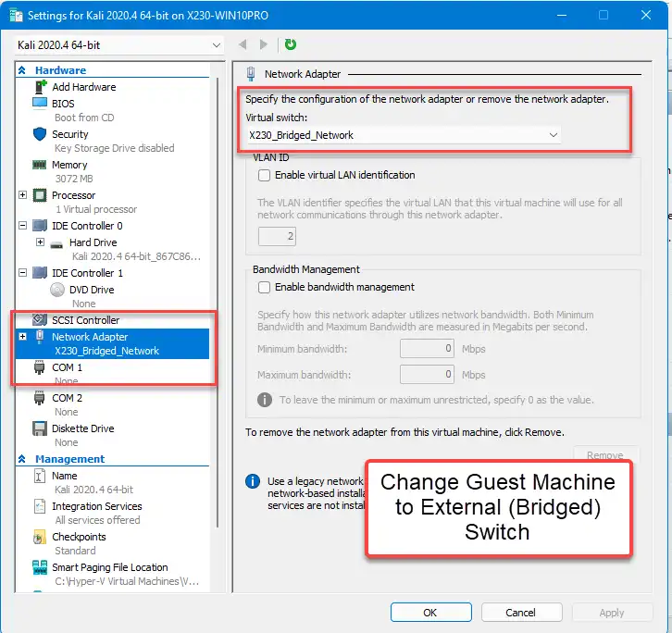Click the back navigation arrow
Viewport: 672px width, 633px height.
click(243, 44)
